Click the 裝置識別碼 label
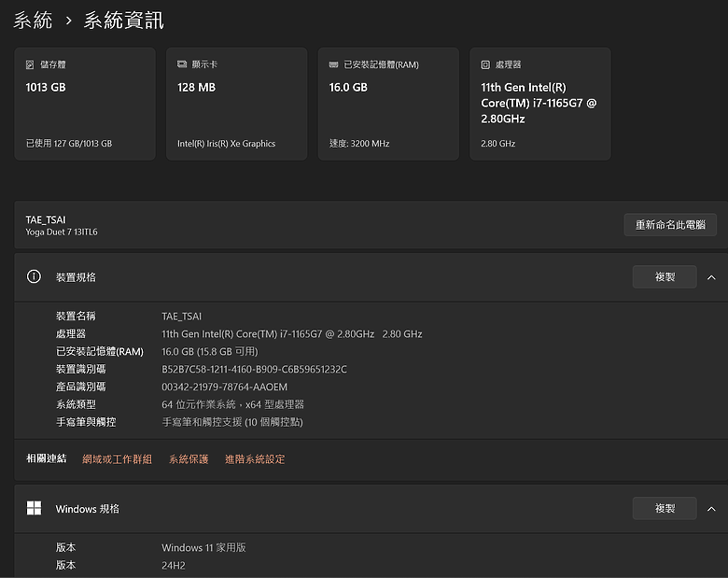Viewport: 728px width, 578px height. click(81, 370)
